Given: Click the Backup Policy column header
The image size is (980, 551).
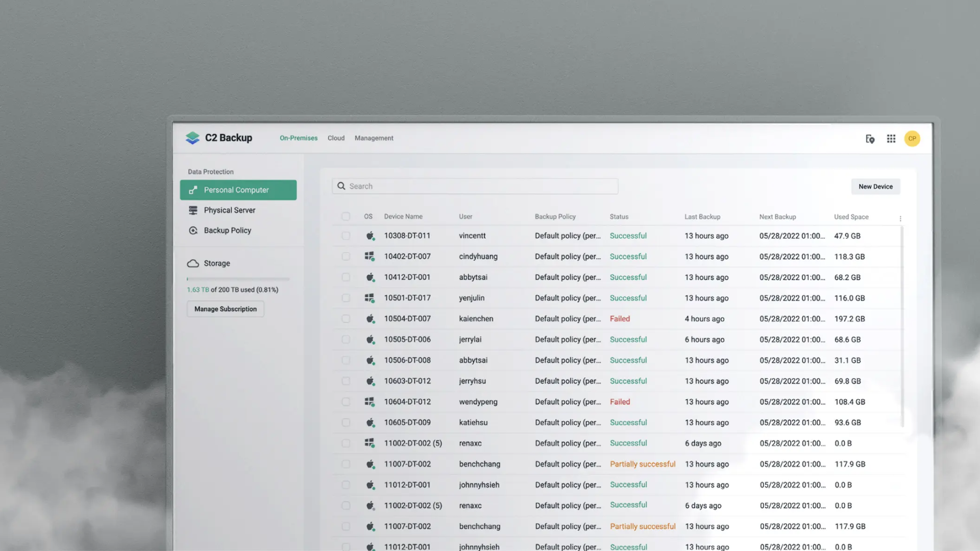Looking at the screenshot, I should pos(555,217).
